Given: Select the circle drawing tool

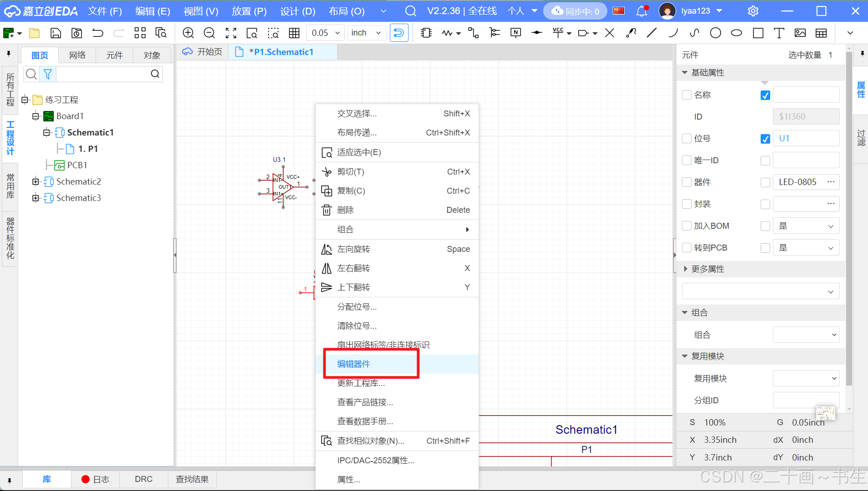Looking at the screenshot, I should 716,33.
